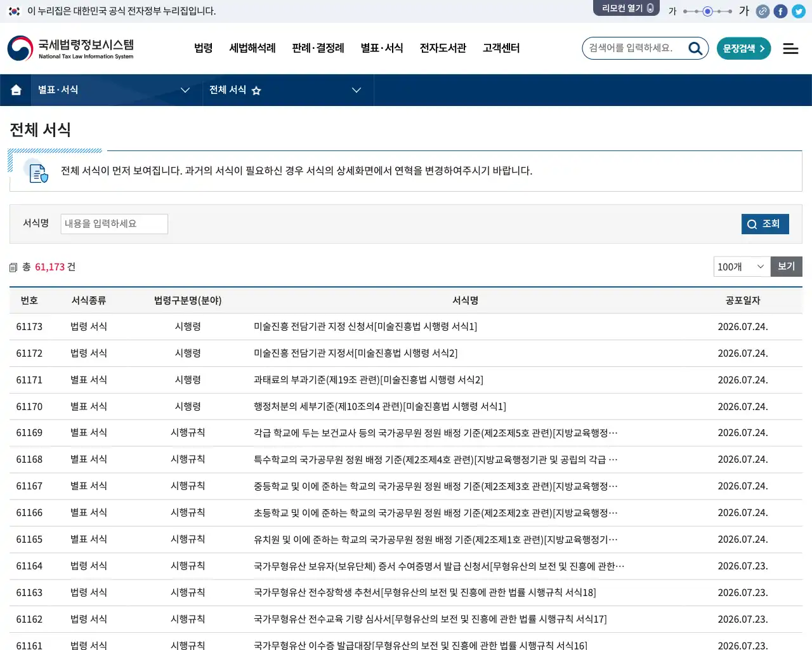812x650 pixels.
Task: Click the home icon in the navigation bar
Action: [16, 90]
